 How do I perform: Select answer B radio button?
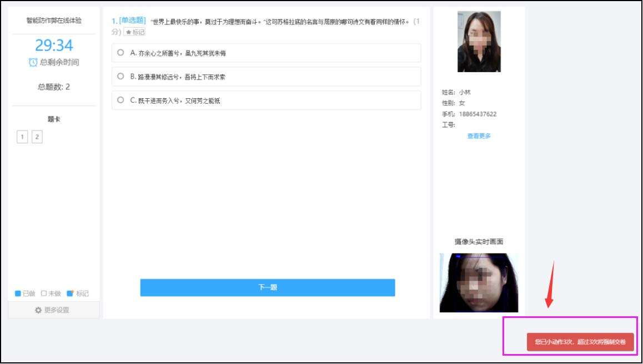click(120, 77)
